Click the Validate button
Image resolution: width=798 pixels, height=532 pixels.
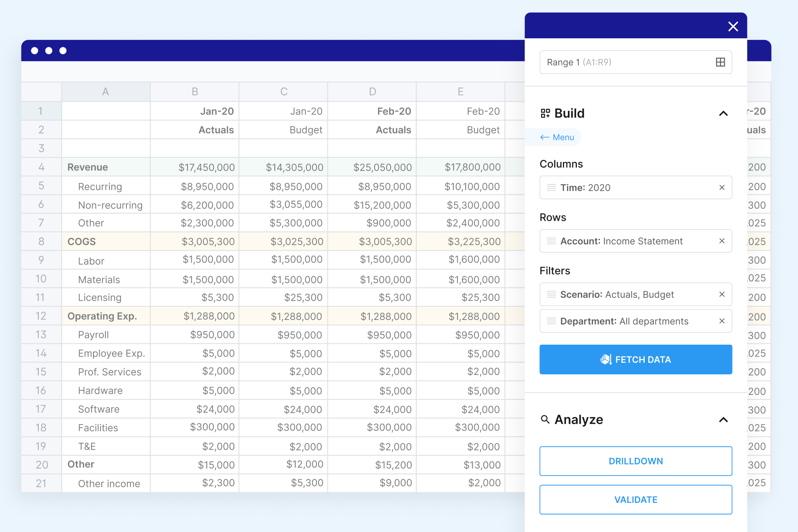point(636,500)
